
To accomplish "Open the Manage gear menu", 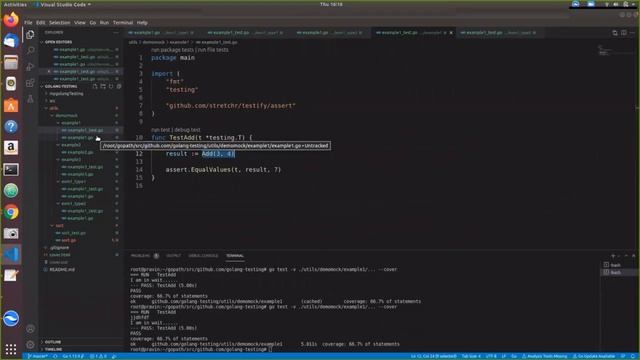I will 30,344.
